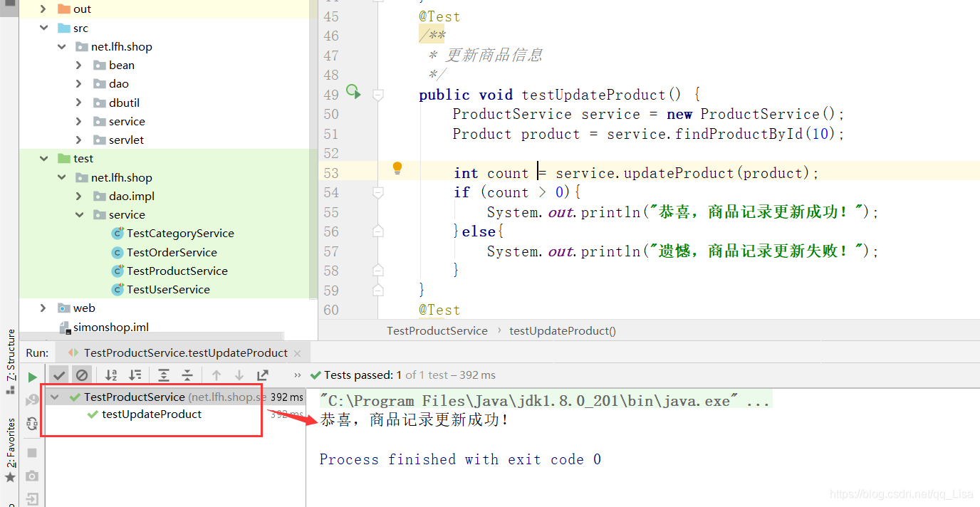The image size is (980, 507).
Task: Open TestCategoryService class file
Action: 180,233
